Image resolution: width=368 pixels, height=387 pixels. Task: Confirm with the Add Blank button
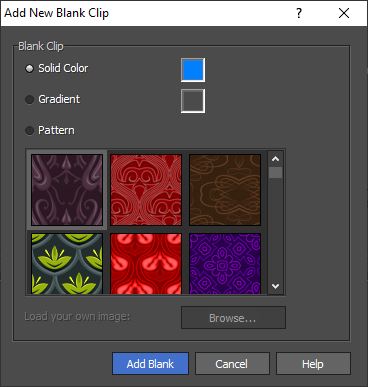tap(150, 364)
